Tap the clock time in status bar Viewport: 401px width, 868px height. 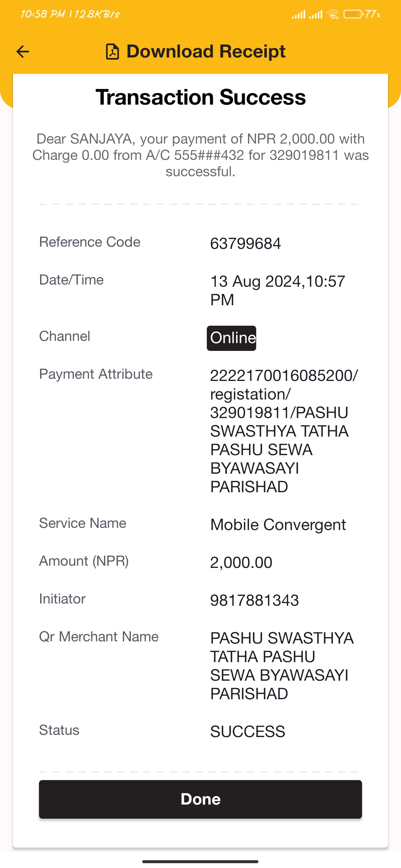tap(43, 14)
